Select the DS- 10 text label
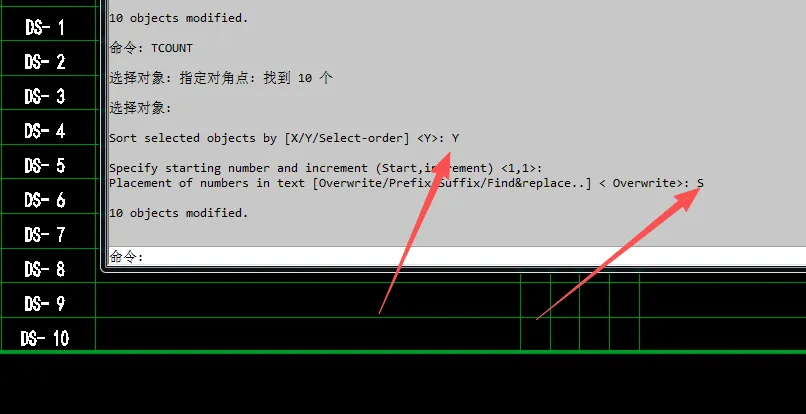The width and height of the screenshot is (806, 414). pyautogui.click(x=45, y=338)
